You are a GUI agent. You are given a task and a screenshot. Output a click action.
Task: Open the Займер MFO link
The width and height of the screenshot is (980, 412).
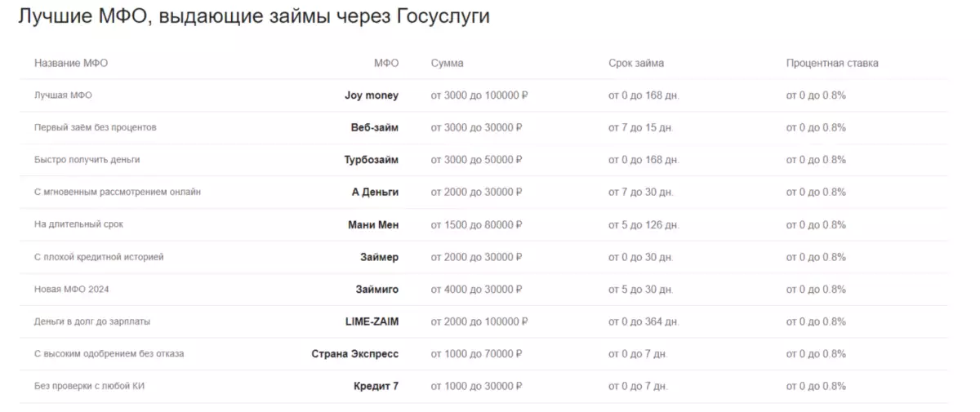380,257
